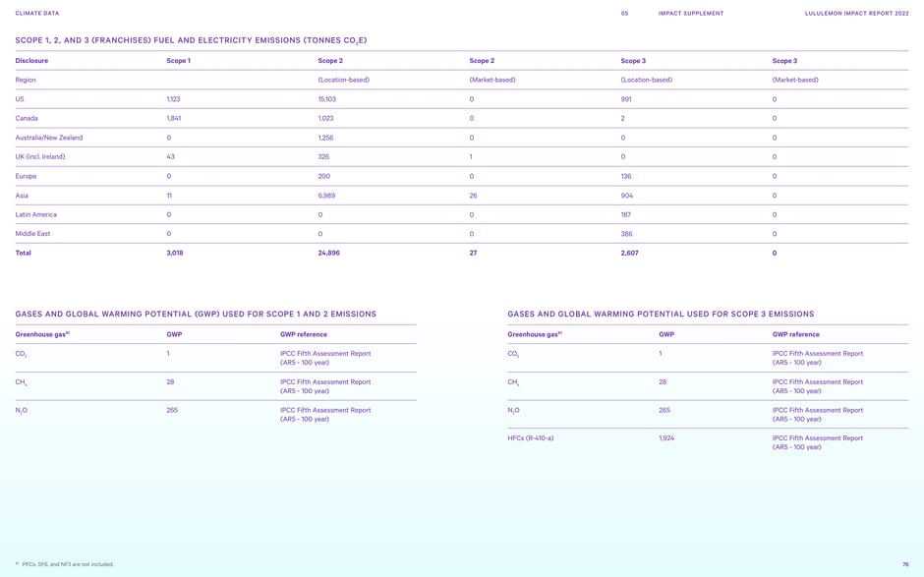Click the 'Global warming potential used for Scope 3 emissions' heading

(x=661, y=315)
